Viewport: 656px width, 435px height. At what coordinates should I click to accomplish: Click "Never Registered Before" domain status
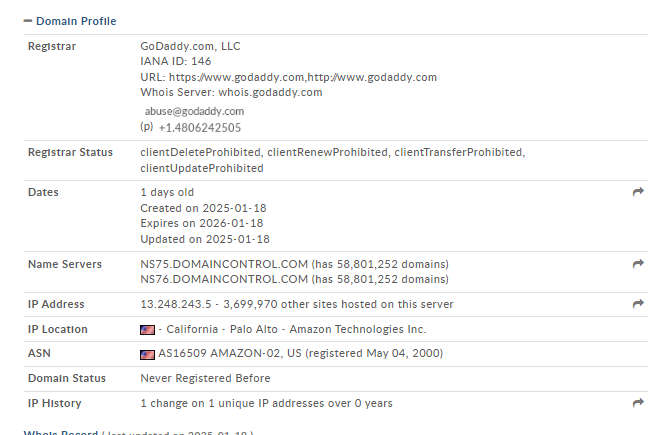point(205,379)
